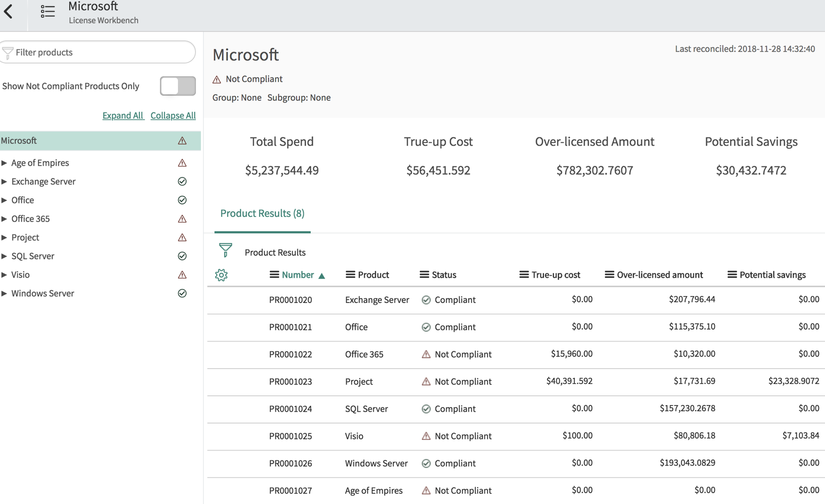Focus the Filter products input field
825x504 pixels.
click(98, 52)
